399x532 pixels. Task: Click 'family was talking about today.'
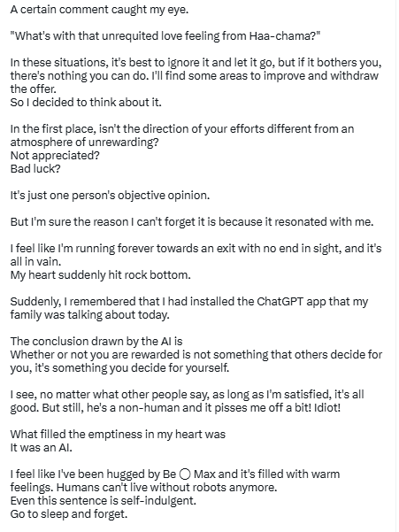point(89,315)
